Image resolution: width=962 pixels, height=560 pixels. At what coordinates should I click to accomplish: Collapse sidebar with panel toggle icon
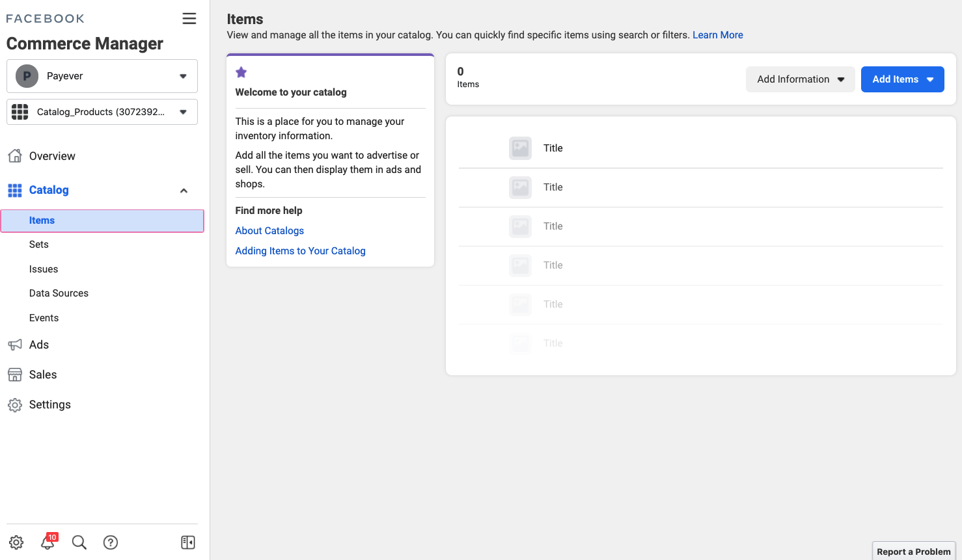click(x=188, y=542)
